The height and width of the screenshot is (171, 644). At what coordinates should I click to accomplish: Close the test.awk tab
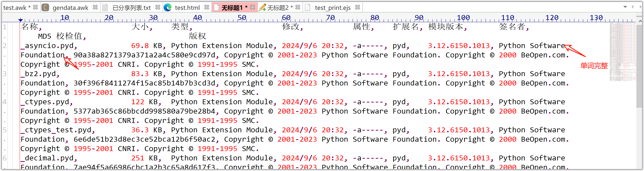(x=35, y=7)
